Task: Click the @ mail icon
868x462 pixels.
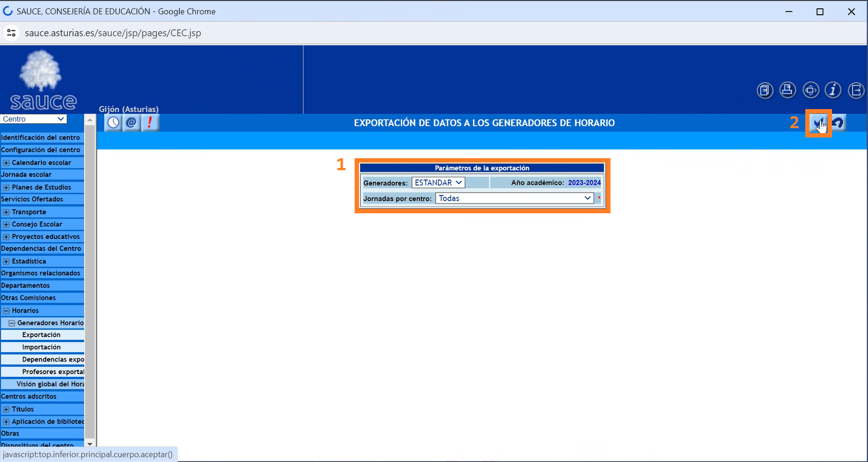Action: (131, 123)
